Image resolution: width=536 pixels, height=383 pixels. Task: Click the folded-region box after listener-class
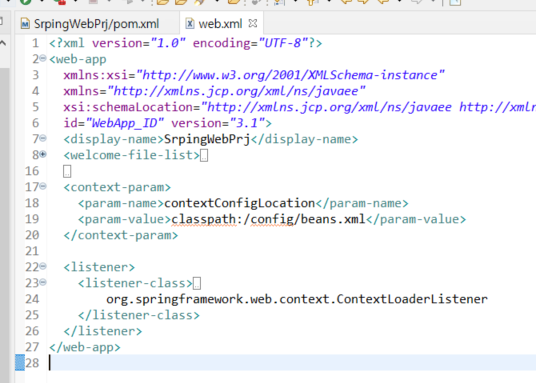(197, 283)
